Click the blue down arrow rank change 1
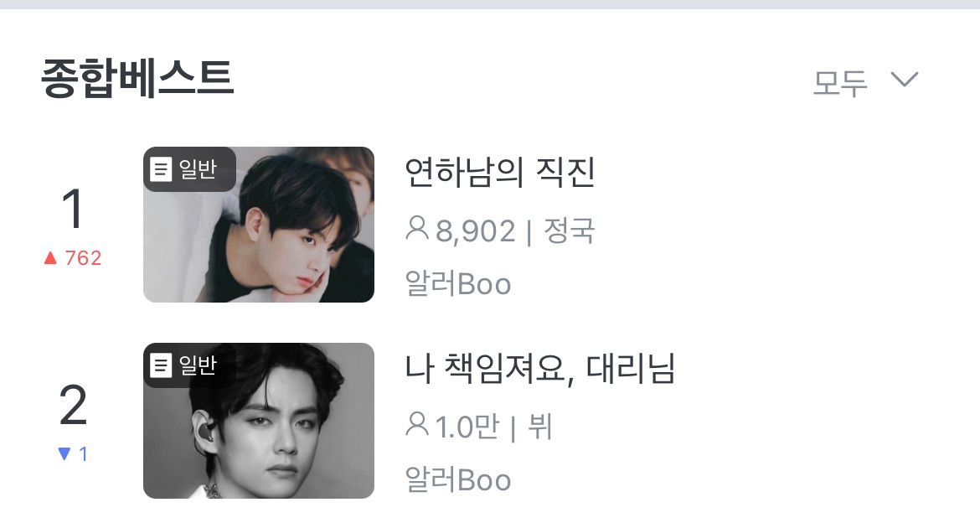Viewport: 980px width, 523px height. (73, 453)
